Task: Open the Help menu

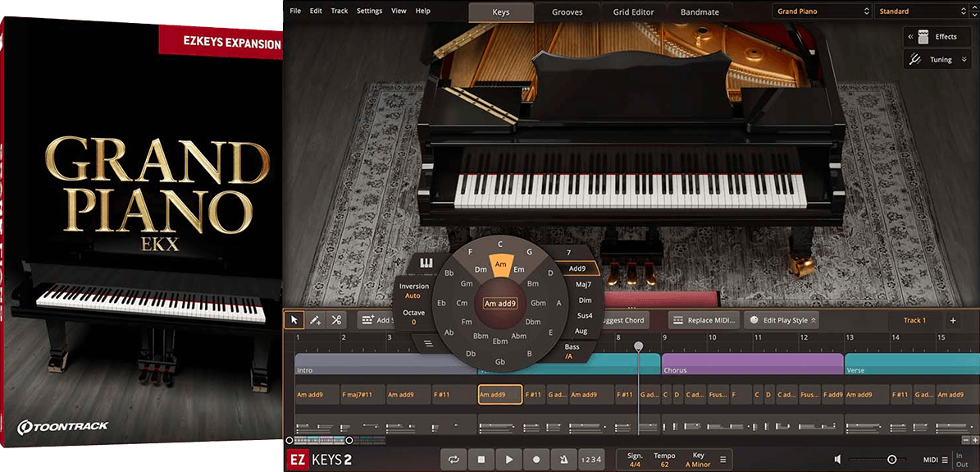Action: (423, 11)
